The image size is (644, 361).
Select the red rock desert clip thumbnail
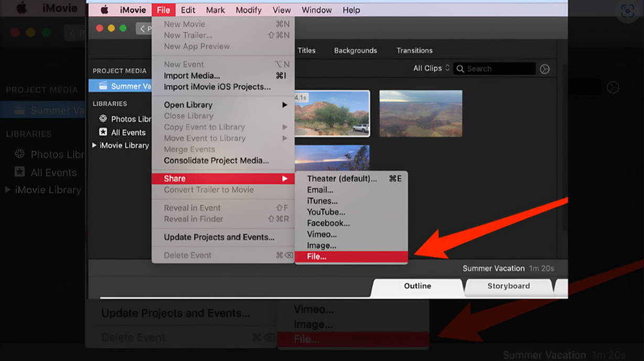pos(332,113)
